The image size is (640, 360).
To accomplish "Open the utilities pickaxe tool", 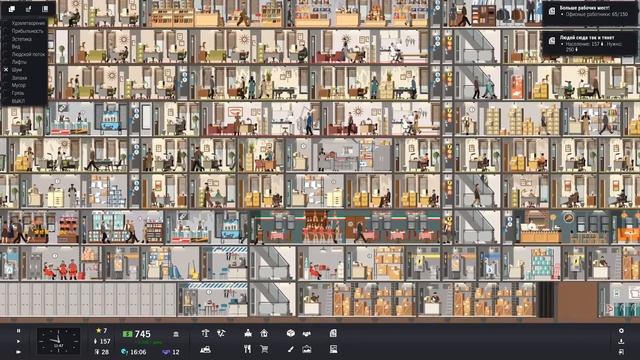I will [221, 333].
